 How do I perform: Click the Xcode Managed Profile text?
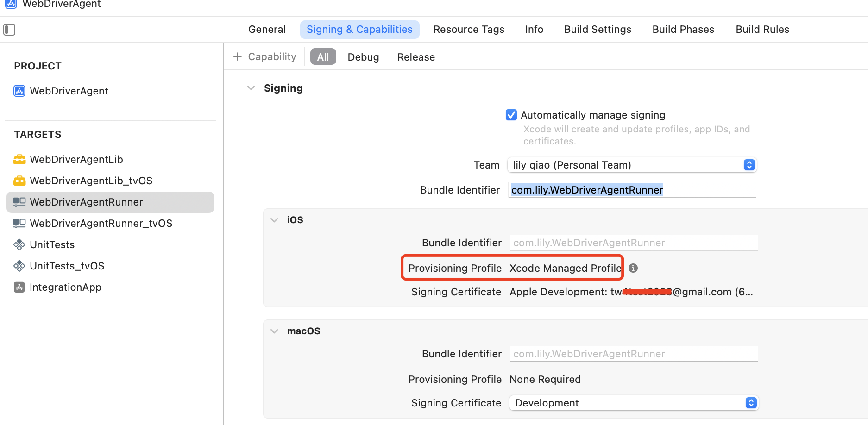566,268
